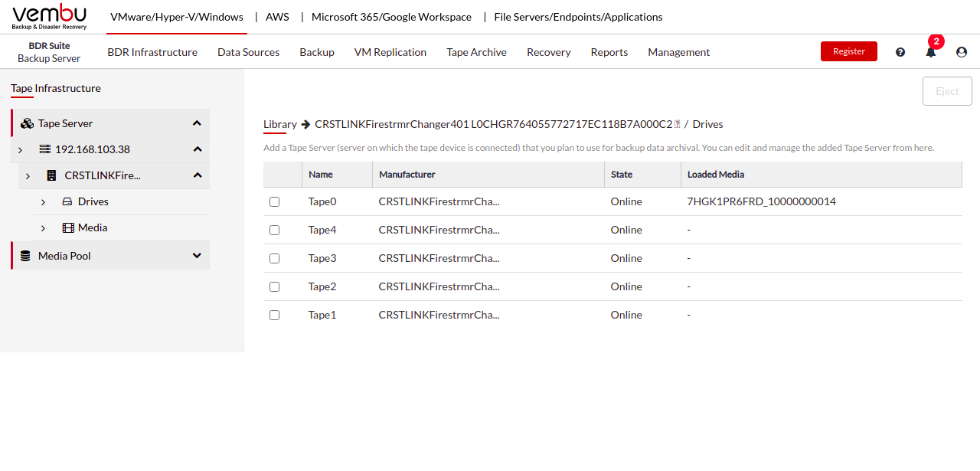This screenshot has height=471, width=980.
Task: Click the Tape Server cubes icon
Action: pyautogui.click(x=27, y=123)
